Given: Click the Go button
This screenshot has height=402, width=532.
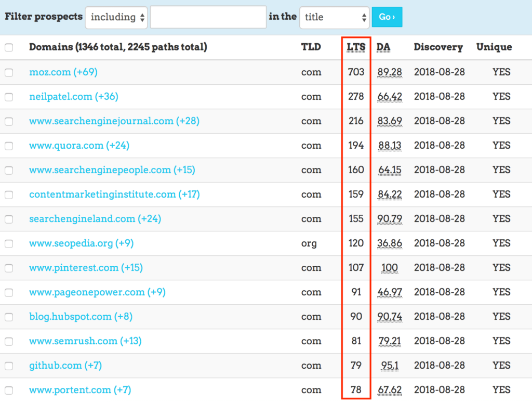Looking at the screenshot, I should coord(387,17).
